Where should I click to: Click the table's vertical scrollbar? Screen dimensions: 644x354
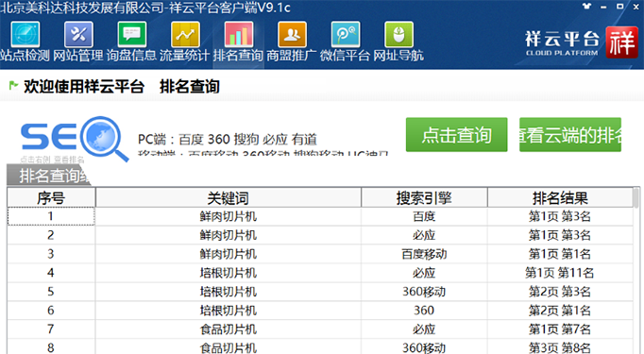(636, 270)
